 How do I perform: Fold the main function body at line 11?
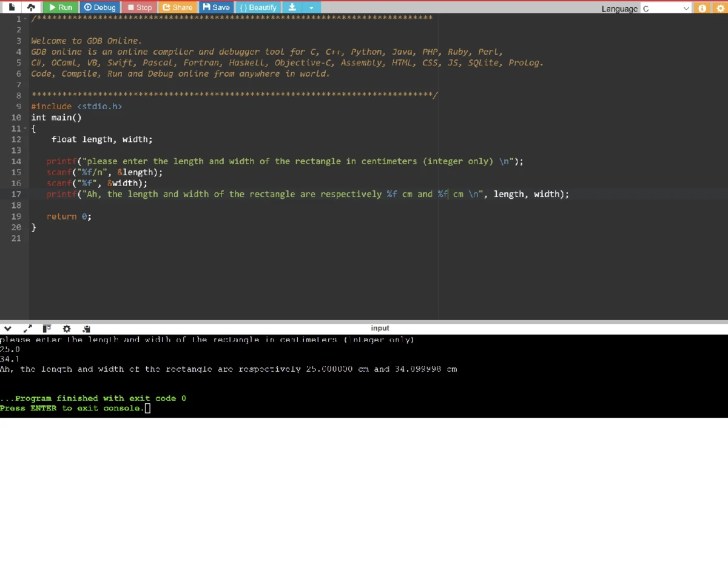point(25,129)
